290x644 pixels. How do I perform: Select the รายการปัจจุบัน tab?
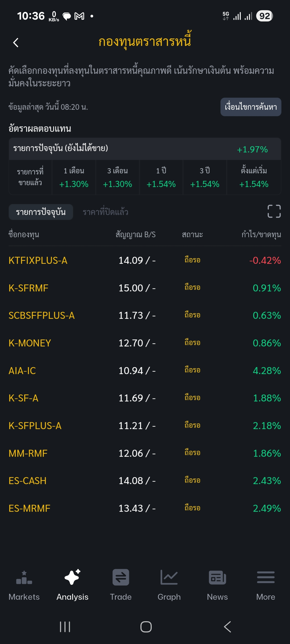[41, 212]
